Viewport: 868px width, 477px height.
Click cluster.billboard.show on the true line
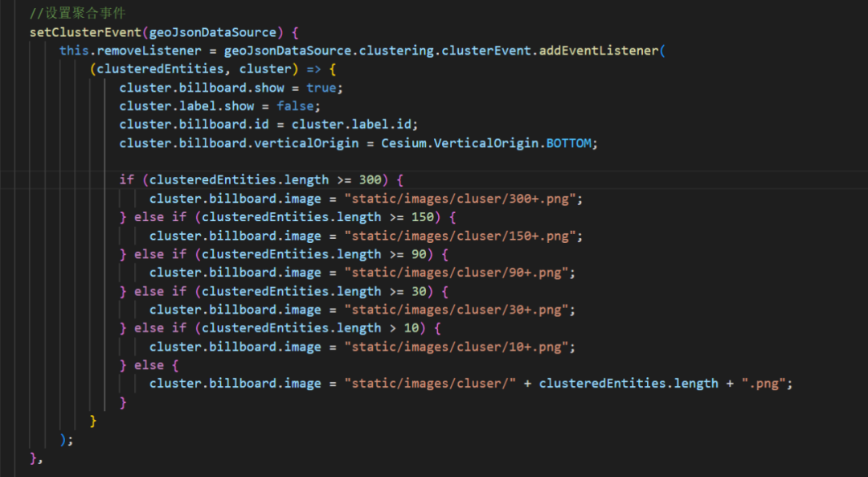pyautogui.click(x=202, y=88)
